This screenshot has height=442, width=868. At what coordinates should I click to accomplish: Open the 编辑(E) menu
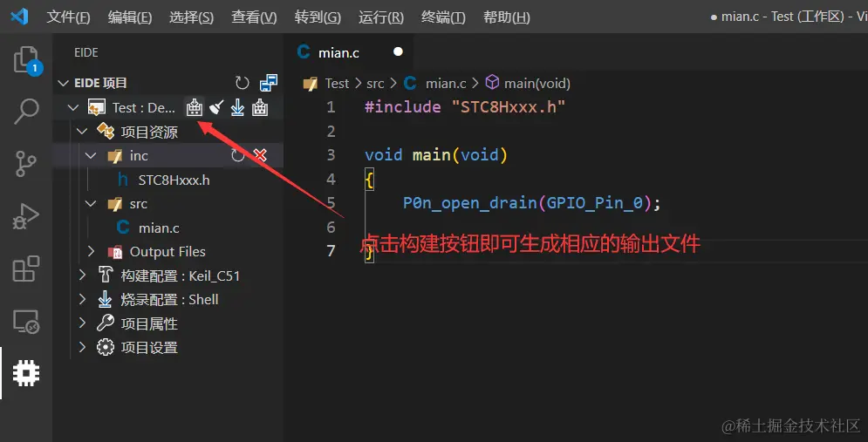coord(129,17)
